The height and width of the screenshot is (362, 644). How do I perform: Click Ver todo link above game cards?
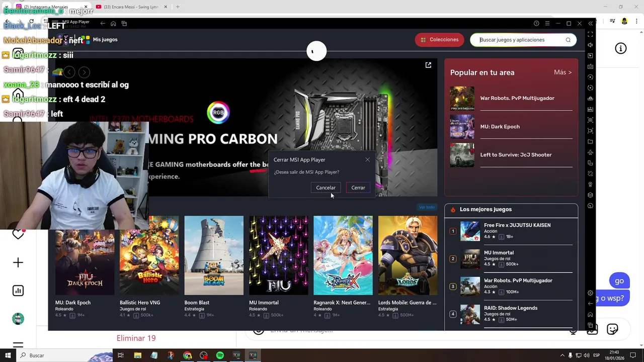pyautogui.click(x=427, y=207)
